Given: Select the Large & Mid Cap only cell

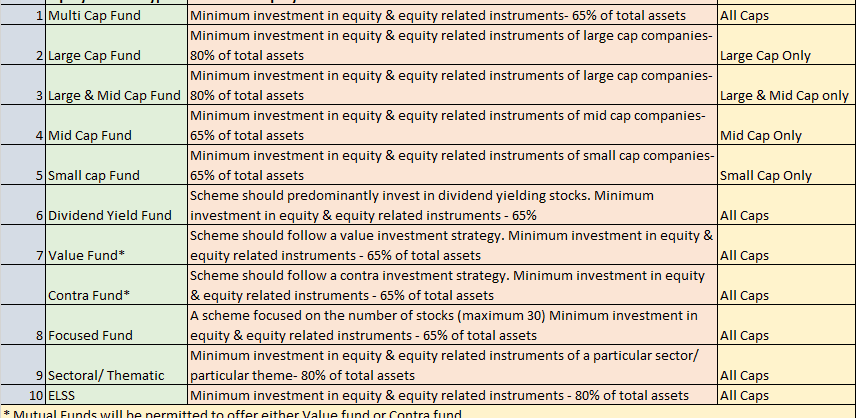Looking at the screenshot, I should tap(787, 85).
